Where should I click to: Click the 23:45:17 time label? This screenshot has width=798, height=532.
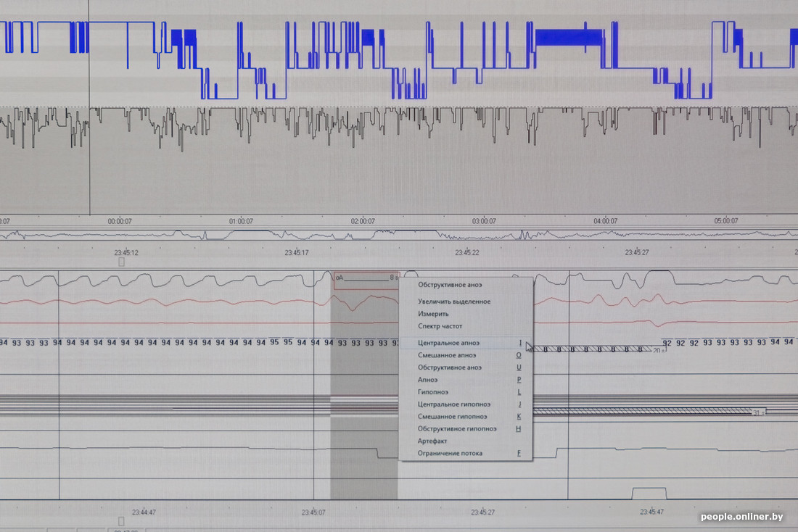pos(296,252)
